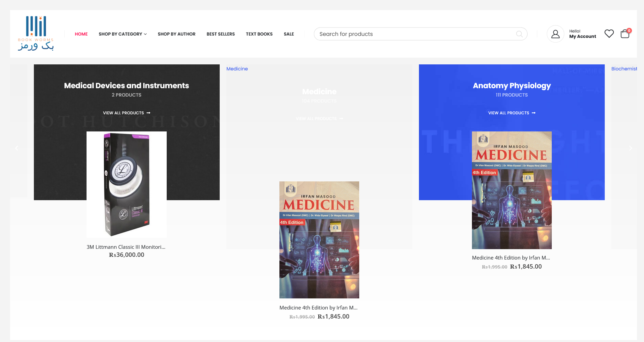Open the Home menu item
644x342 pixels.
tap(81, 34)
